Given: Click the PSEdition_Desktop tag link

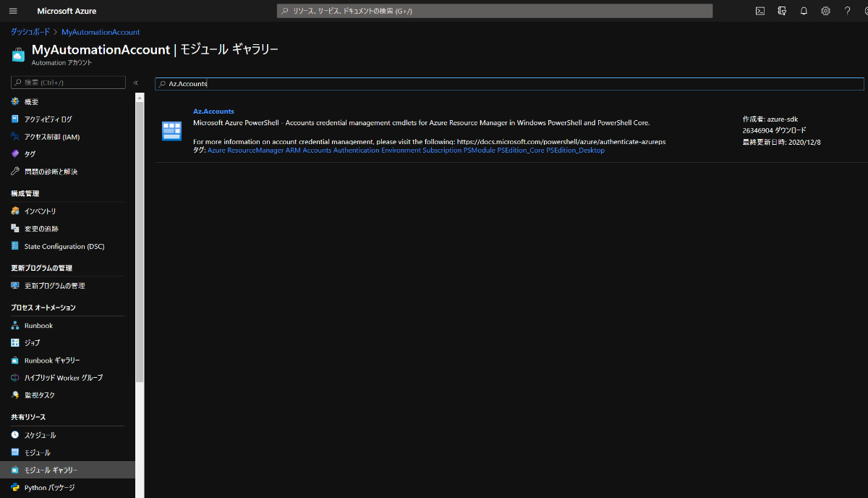Looking at the screenshot, I should click(576, 150).
